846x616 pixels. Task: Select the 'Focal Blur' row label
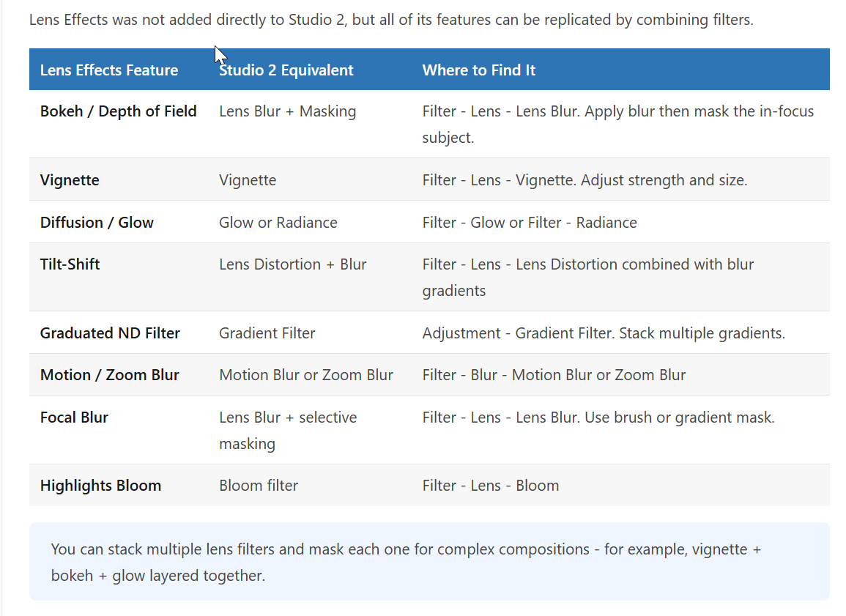(74, 418)
